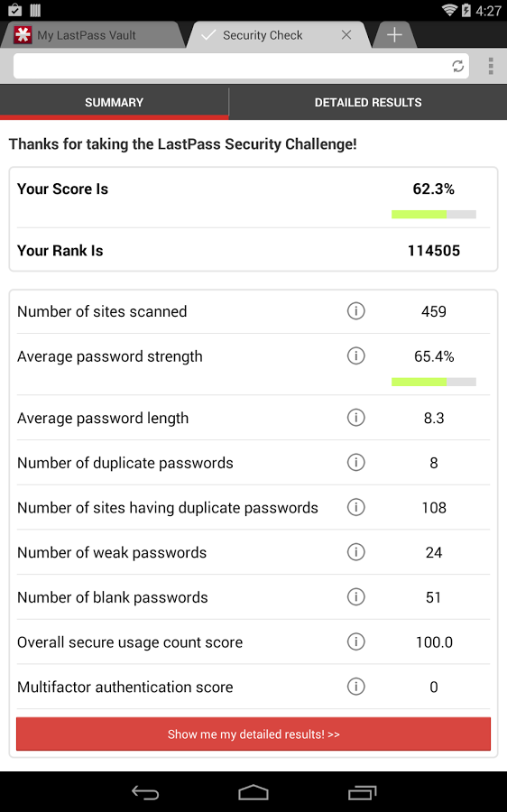Select the Summary tab

[114, 103]
